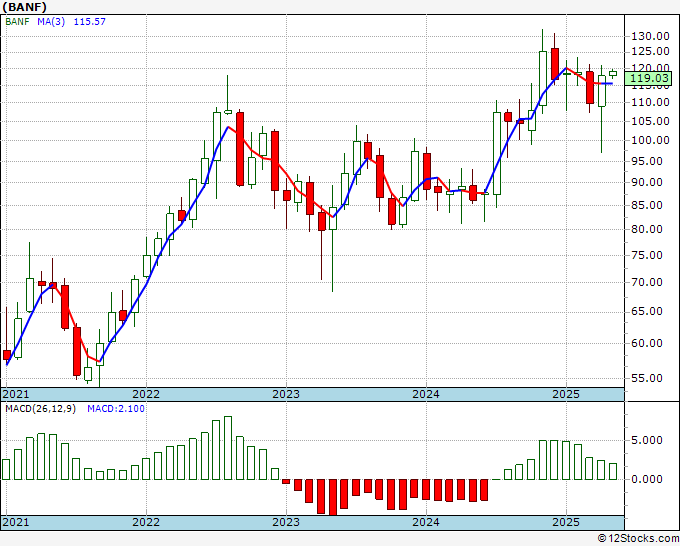Click the 0.000 MACD axis label
This screenshot has height=546, width=680.
tap(647, 479)
